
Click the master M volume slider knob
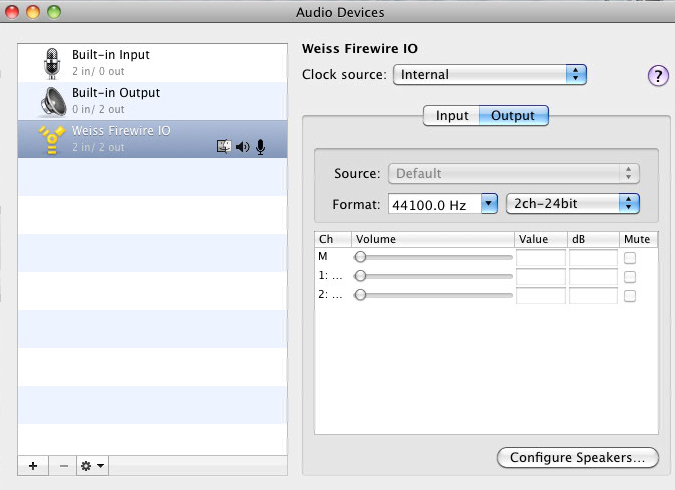[360, 257]
